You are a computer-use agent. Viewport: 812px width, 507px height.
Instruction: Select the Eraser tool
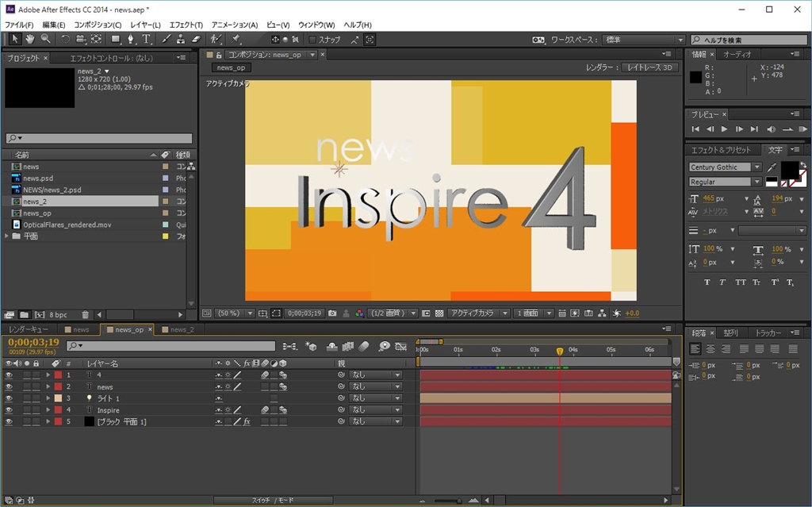(197, 39)
